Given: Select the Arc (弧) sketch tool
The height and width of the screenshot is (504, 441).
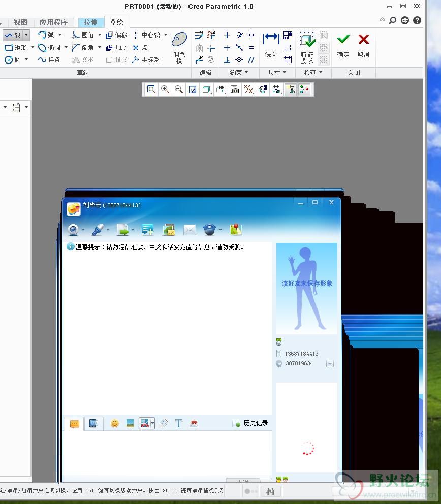Looking at the screenshot, I should coord(46,35).
